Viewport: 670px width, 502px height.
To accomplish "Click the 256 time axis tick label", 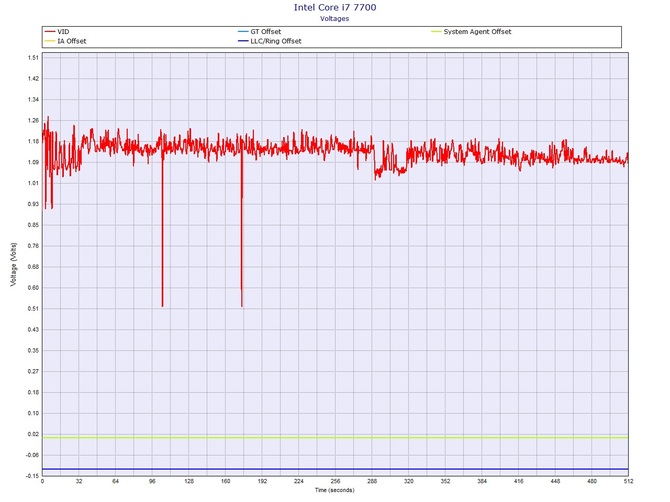I will coord(335,481).
